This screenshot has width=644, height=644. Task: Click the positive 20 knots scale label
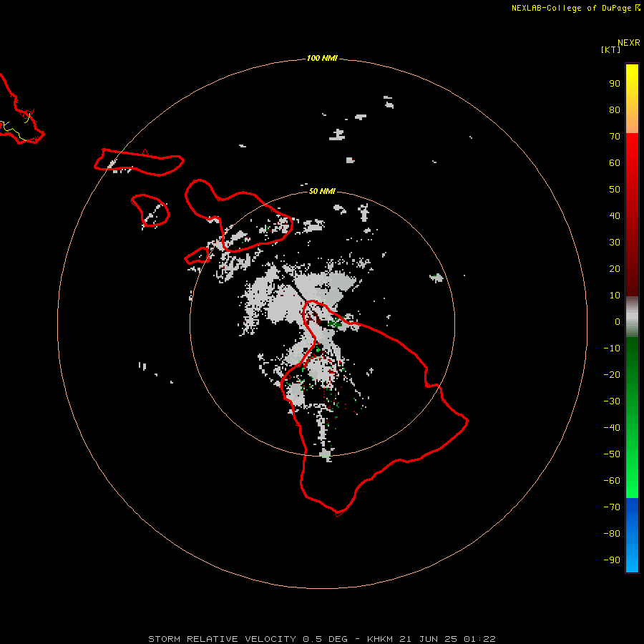tap(615, 269)
